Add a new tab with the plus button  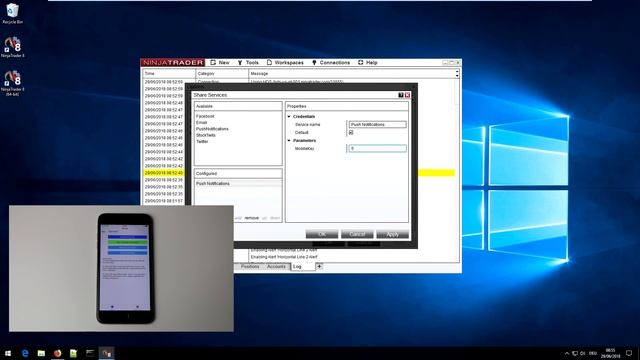pyautogui.click(x=319, y=267)
